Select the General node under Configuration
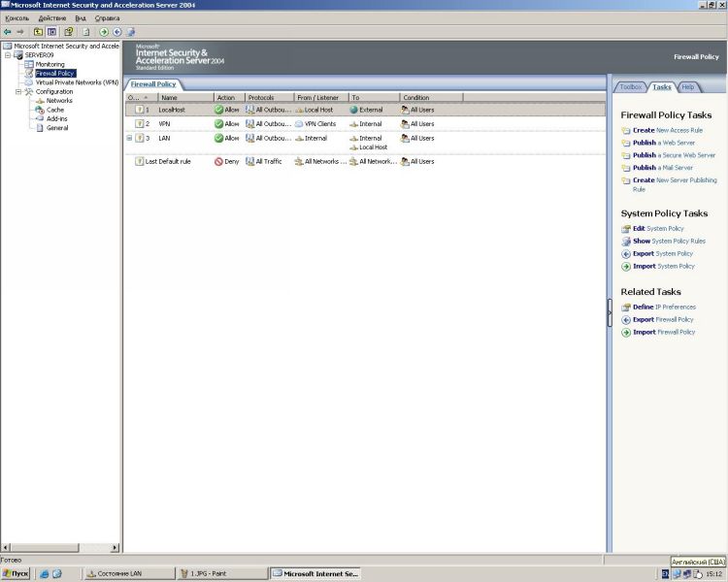The height and width of the screenshot is (582, 728). pyautogui.click(x=57, y=128)
